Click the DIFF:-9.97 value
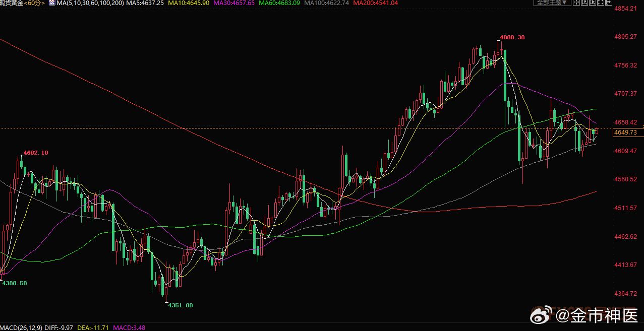644x331 pixels. click(58, 327)
